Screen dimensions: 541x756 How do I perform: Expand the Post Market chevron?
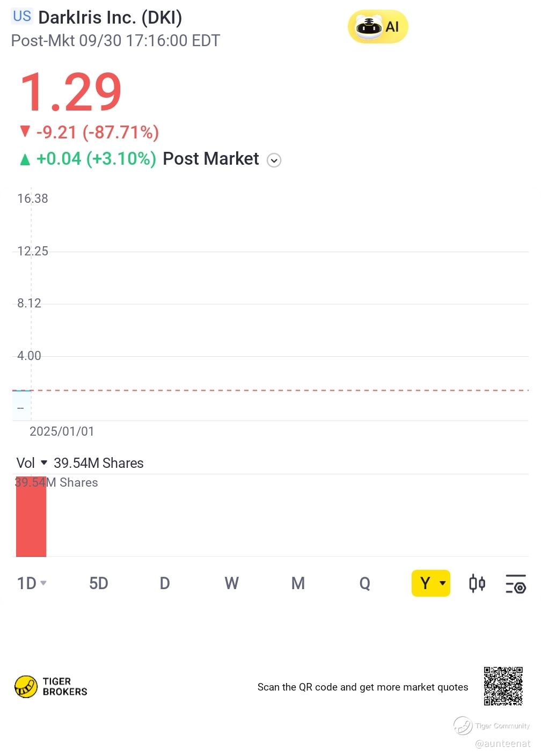274,160
